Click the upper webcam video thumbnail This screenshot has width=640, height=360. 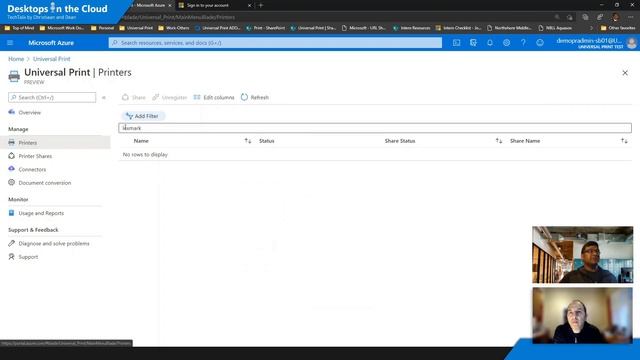[x=582, y=255]
